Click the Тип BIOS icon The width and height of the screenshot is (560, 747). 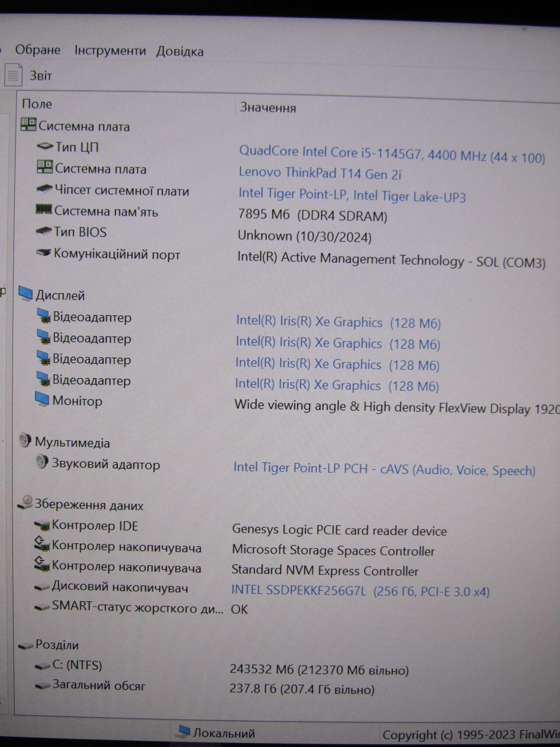coord(44,231)
